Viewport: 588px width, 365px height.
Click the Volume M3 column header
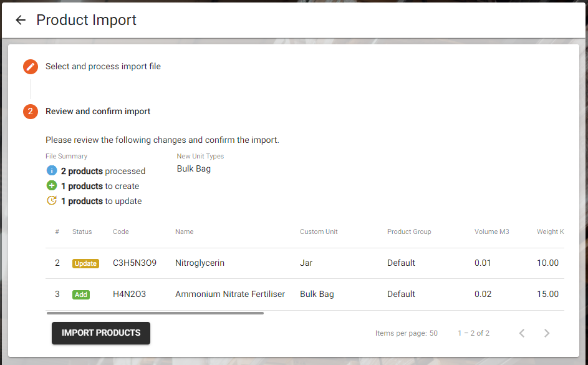(491, 232)
